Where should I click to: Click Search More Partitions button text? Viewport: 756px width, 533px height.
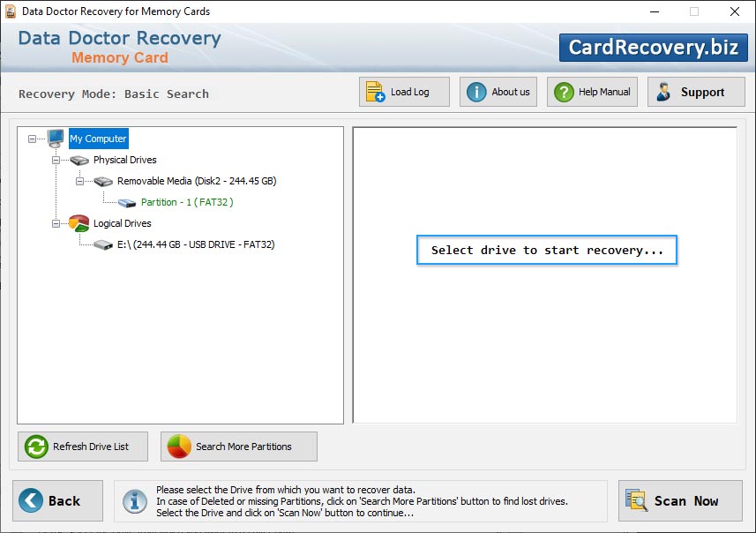243,447
